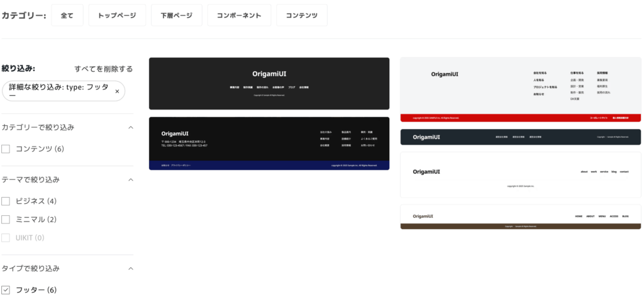Collapse the テーマで絞り込み section
This screenshot has height=302, width=644.
[131, 179]
